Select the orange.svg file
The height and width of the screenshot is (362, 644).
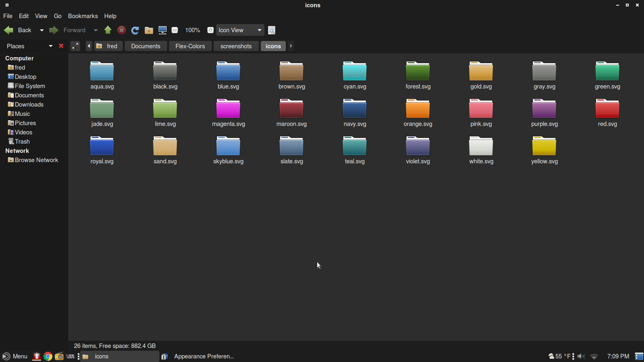pyautogui.click(x=418, y=113)
